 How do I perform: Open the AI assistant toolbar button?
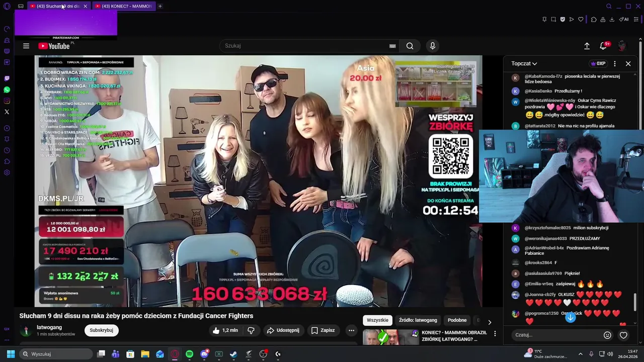624,20
